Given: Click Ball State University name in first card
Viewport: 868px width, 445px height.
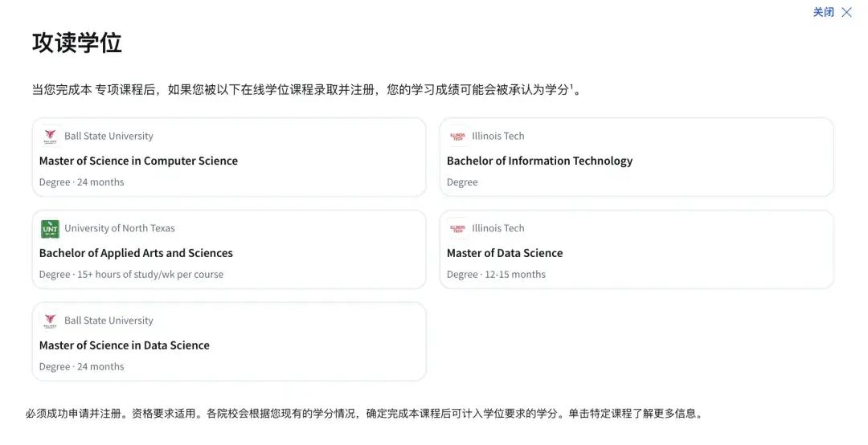Looking at the screenshot, I should pos(108,137).
